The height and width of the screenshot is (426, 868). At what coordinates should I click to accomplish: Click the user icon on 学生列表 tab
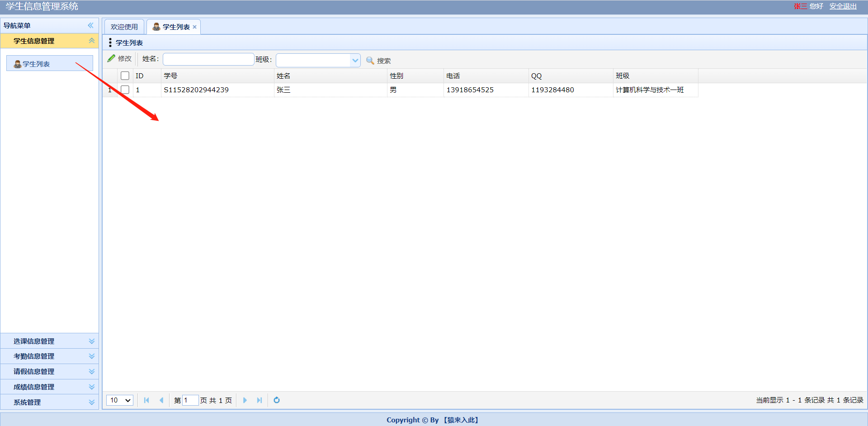(x=156, y=27)
